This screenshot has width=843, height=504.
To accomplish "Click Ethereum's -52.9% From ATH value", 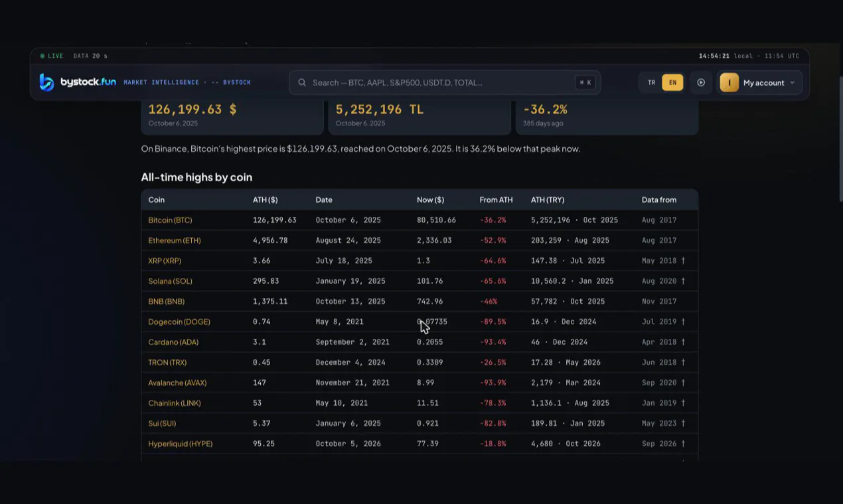I will pos(493,240).
